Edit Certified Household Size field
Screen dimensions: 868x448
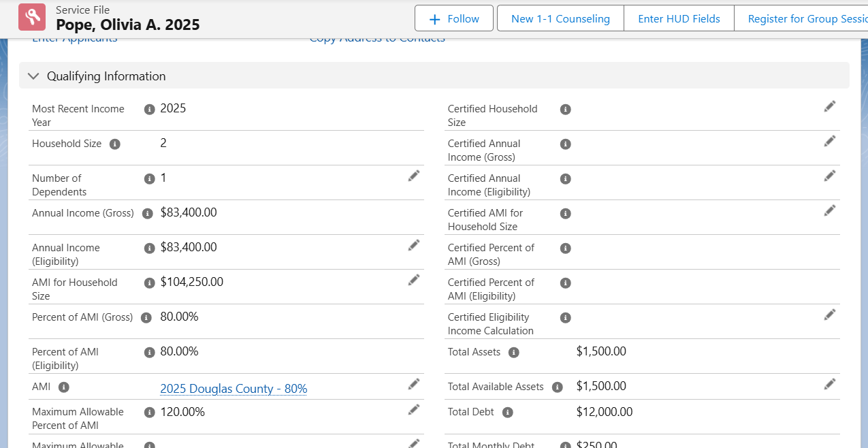829,106
